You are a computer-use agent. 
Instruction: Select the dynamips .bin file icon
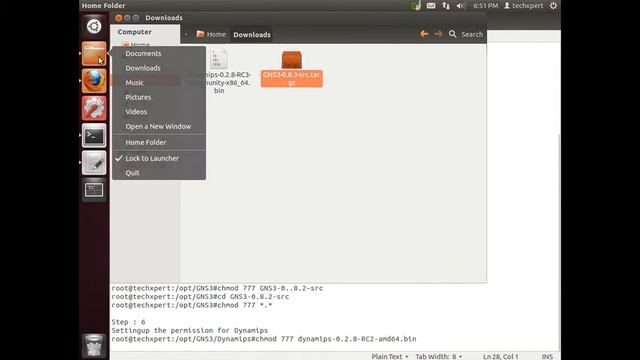pos(219,59)
